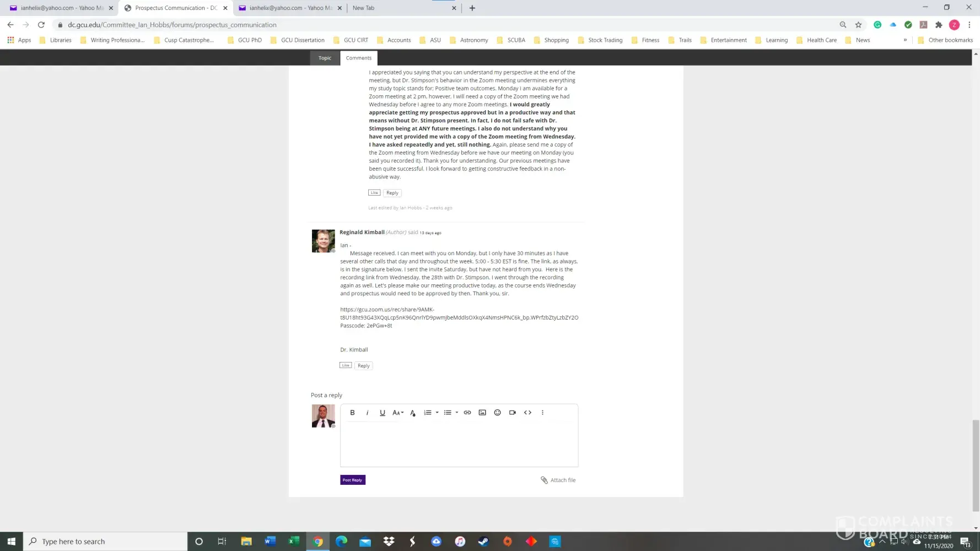Click into the reply text area
The width and height of the screenshot is (980, 551).
[x=459, y=444]
